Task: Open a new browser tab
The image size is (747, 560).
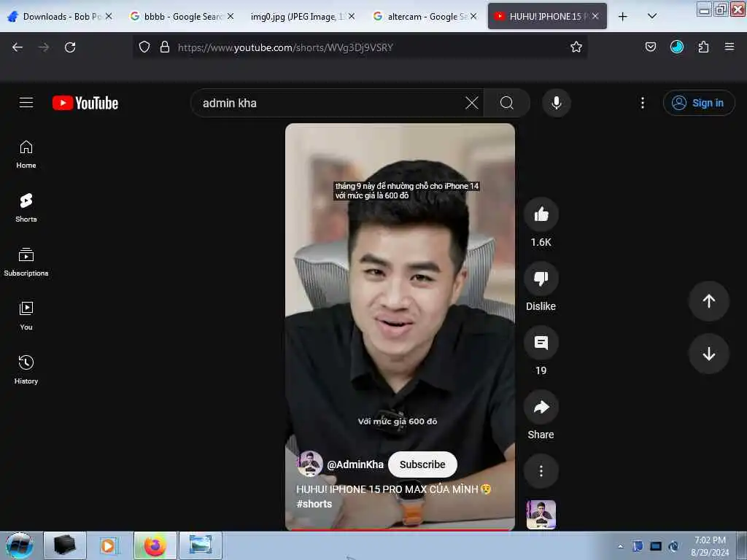Action: 622,17
